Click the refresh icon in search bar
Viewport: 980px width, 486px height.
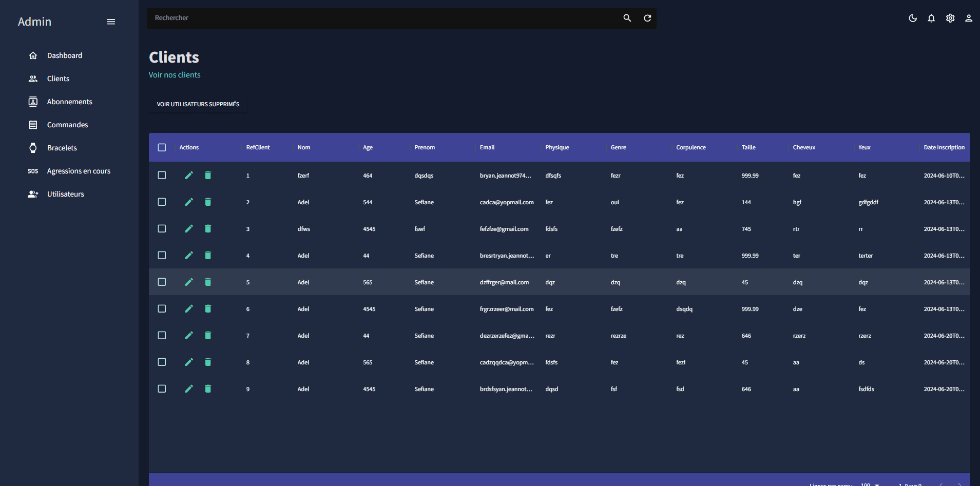click(647, 18)
